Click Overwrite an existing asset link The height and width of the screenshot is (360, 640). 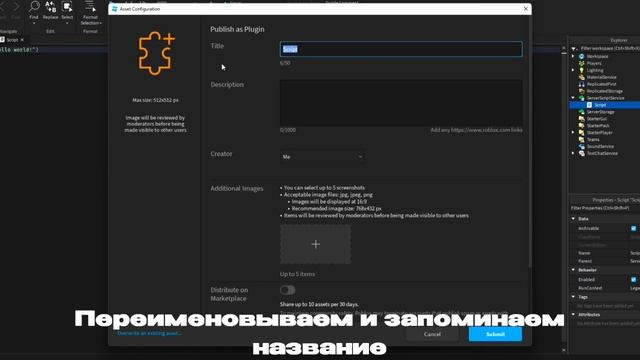(149, 333)
